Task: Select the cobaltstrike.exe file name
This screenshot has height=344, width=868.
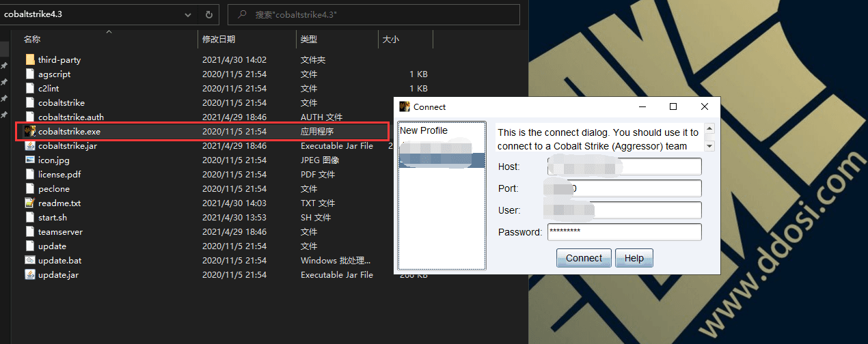Action: [69, 131]
